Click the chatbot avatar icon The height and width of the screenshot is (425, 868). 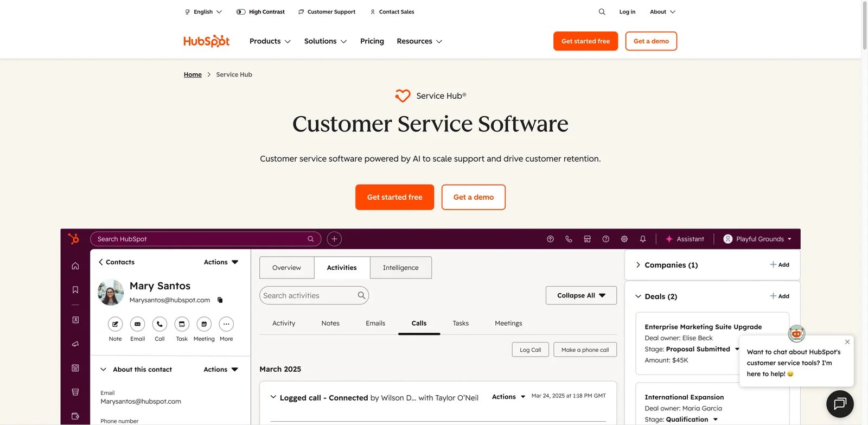point(796,333)
